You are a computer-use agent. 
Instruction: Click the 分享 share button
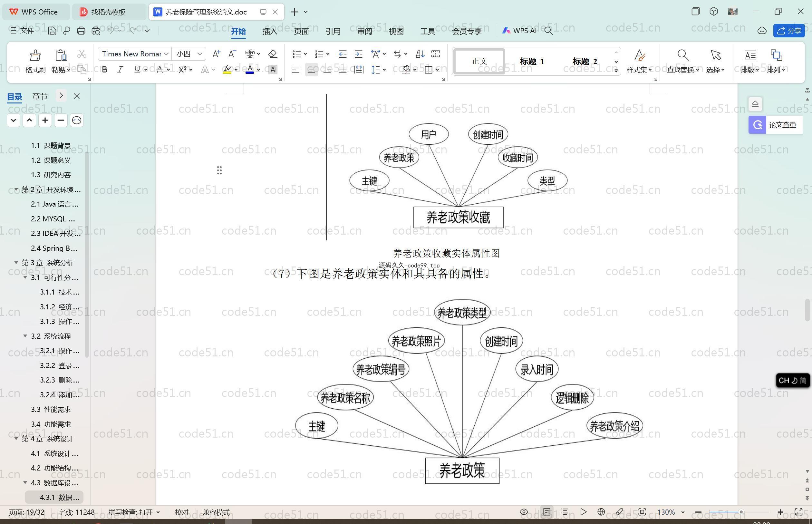(x=789, y=31)
